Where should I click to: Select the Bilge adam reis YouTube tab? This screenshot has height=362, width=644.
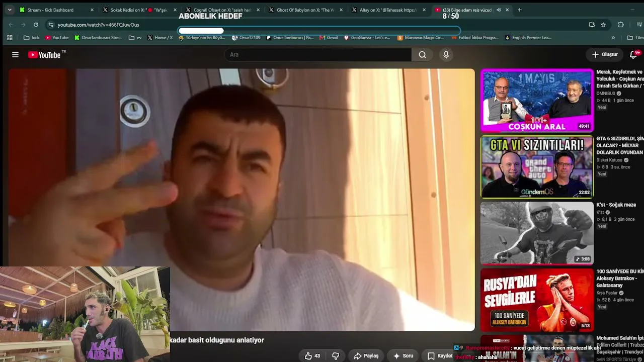click(x=471, y=10)
